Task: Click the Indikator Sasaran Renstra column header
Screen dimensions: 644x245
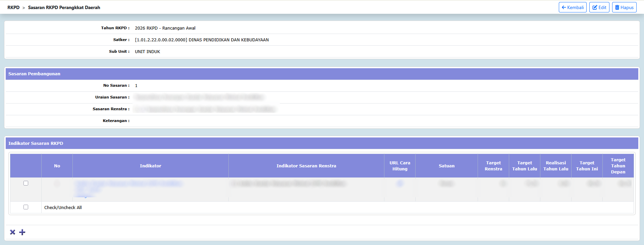Action: (306, 166)
